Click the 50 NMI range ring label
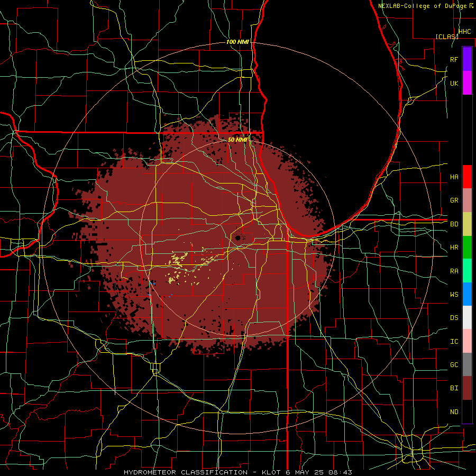The height and width of the screenshot is (476, 476). click(237, 140)
